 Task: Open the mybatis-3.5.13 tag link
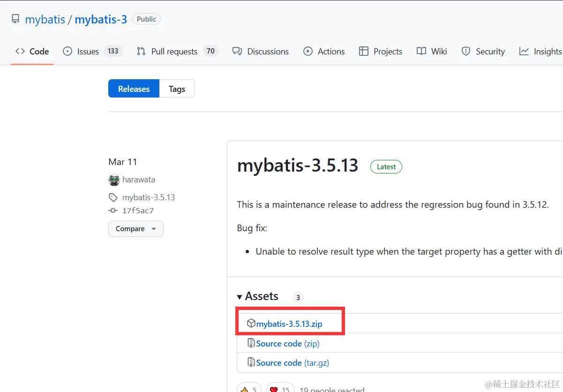(x=149, y=197)
